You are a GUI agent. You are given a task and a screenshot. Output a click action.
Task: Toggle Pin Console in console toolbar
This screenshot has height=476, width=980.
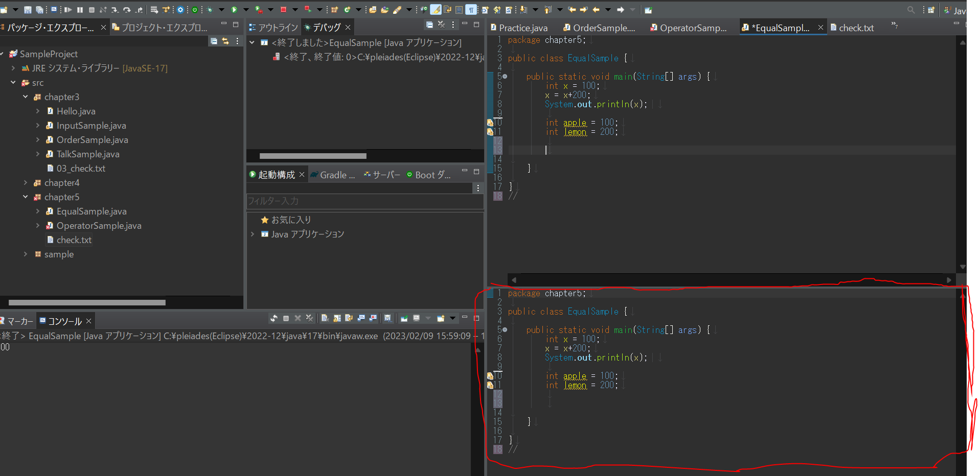(x=404, y=318)
